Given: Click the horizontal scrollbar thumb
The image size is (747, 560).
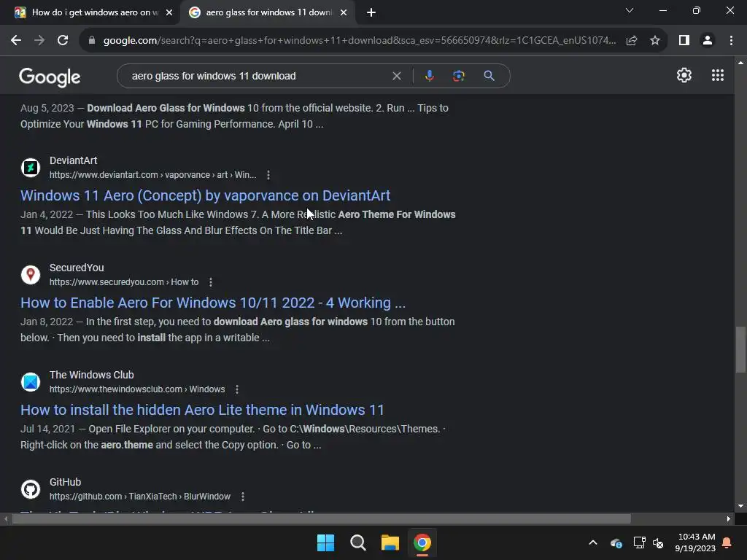Looking at the screenshot, I should tap(322, 518).
